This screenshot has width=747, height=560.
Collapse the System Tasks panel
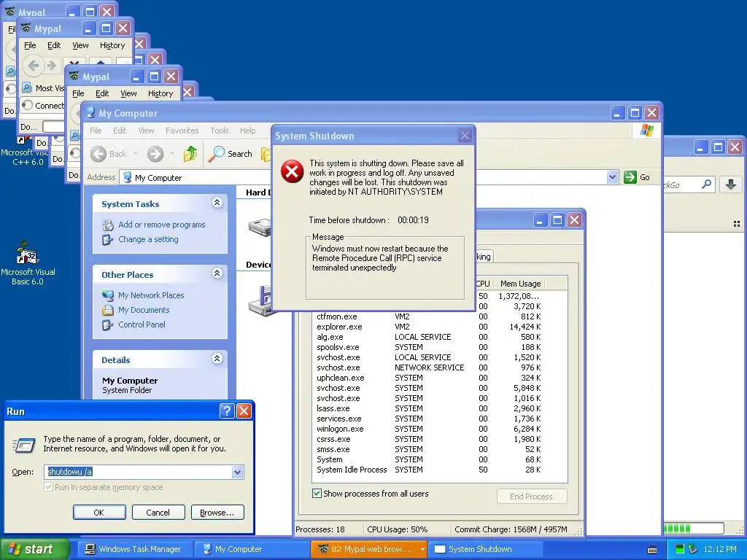[x=217, y=203]
